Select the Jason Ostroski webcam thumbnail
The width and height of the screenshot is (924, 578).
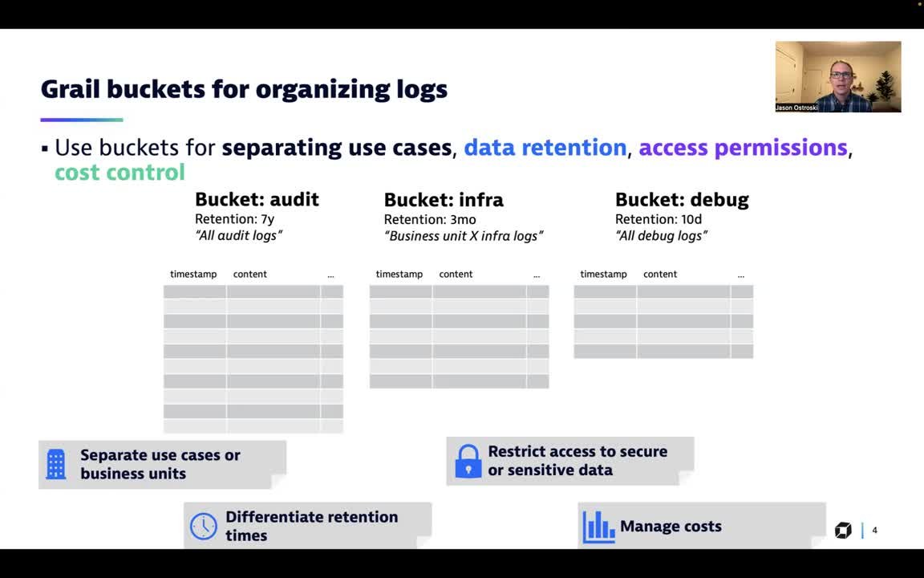[x=838, y=77]
